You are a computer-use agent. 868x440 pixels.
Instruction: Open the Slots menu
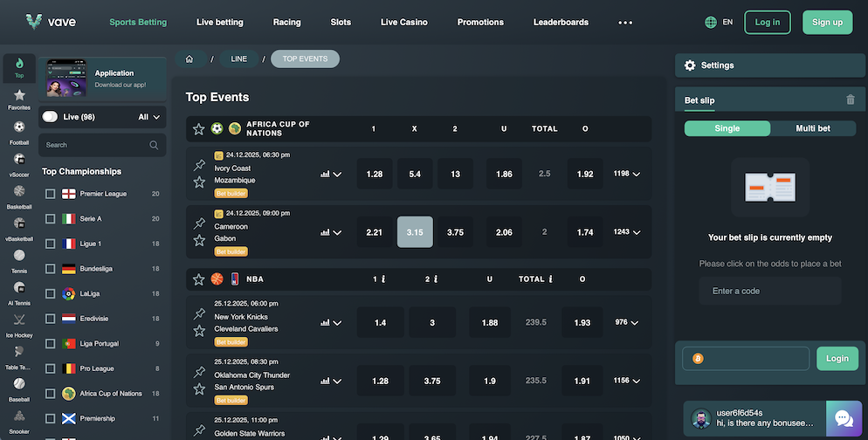(x=341, y=22)
